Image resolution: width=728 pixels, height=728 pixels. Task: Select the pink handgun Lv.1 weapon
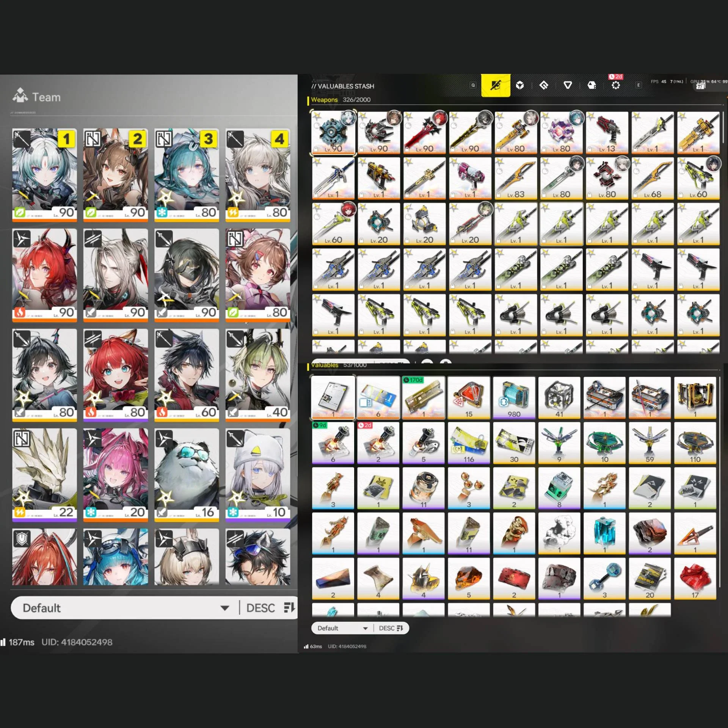[470, 178]
